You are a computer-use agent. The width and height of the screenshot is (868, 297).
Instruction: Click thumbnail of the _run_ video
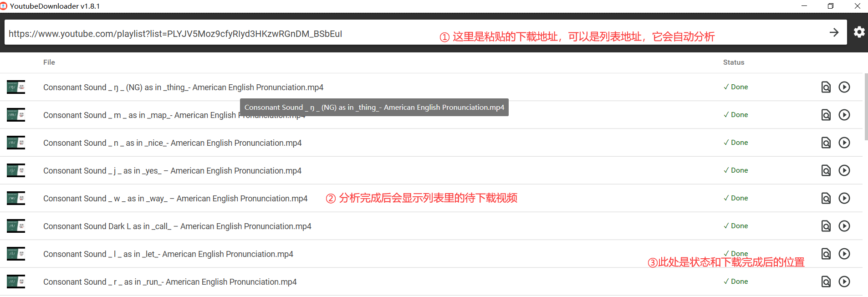tap(16, 282)
